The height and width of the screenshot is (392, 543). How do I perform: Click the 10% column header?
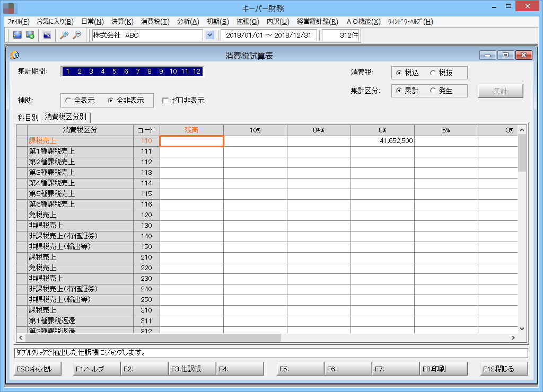tap(255, 130)
